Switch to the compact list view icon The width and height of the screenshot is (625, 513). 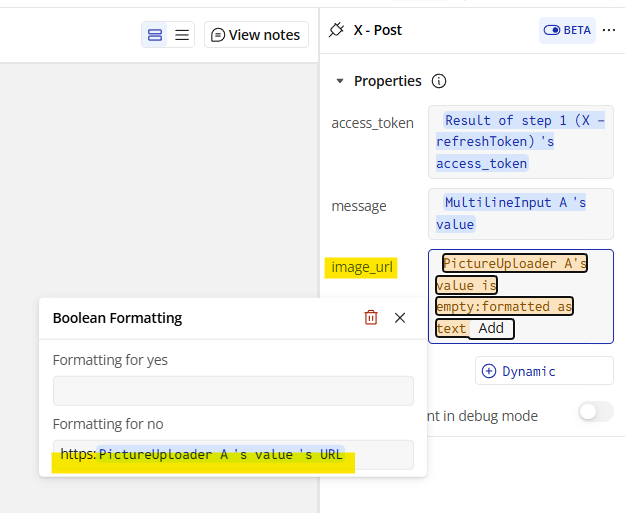(x=182, y=35)
